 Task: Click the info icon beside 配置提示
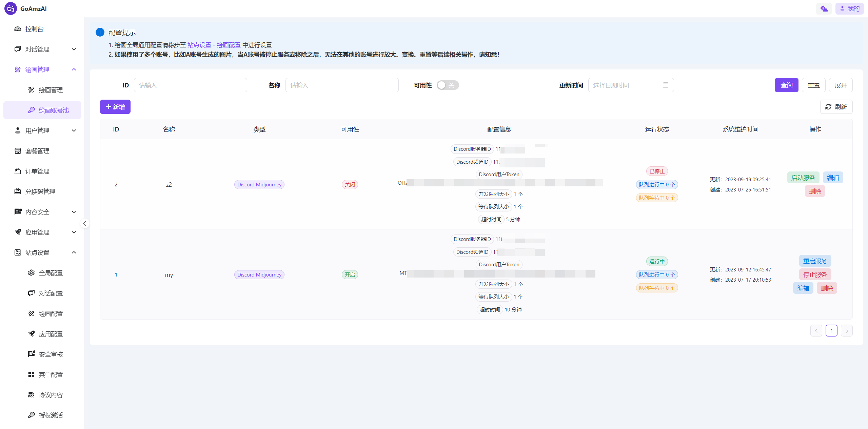tap(100, 33)
